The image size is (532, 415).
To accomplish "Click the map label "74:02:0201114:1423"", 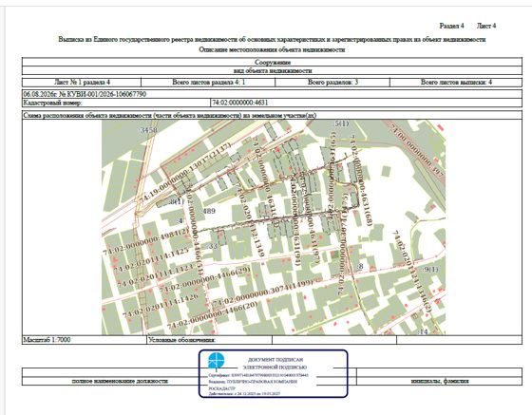I will (156, 275).
